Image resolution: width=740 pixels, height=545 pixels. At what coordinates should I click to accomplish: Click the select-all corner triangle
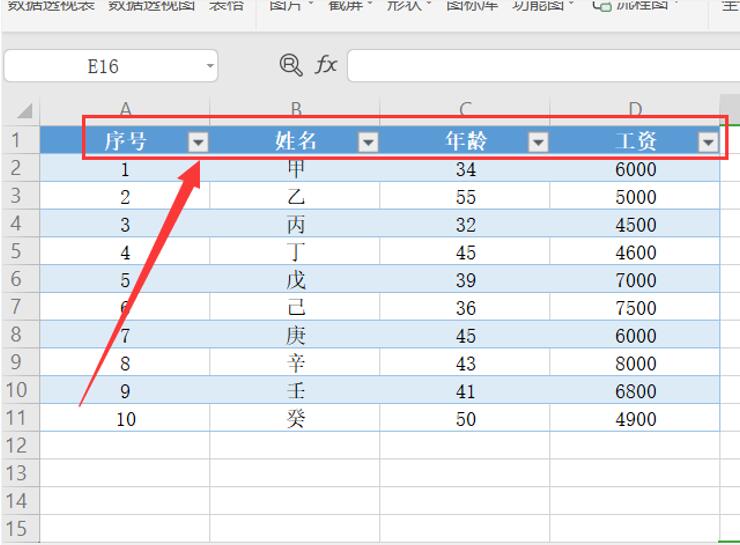tap(25, 111)
